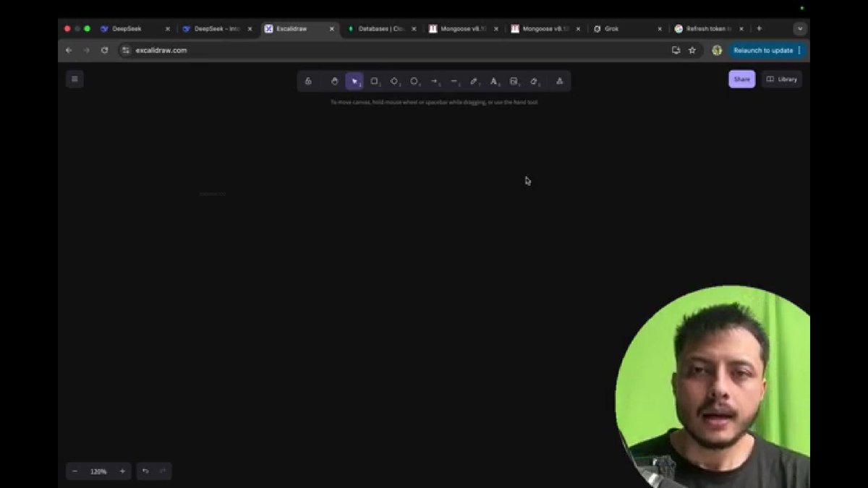Open the Excalidraw hamburger main menu

pyautogui.click(x=75, y=80)
